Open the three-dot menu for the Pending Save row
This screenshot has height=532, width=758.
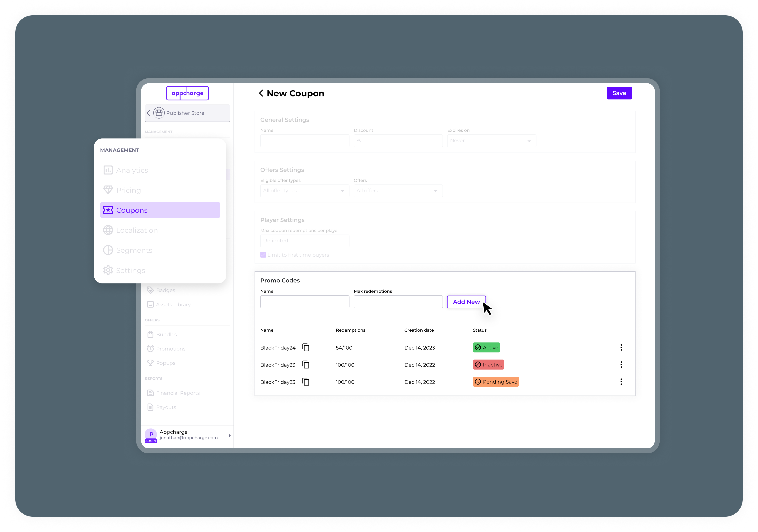(621, 382)
